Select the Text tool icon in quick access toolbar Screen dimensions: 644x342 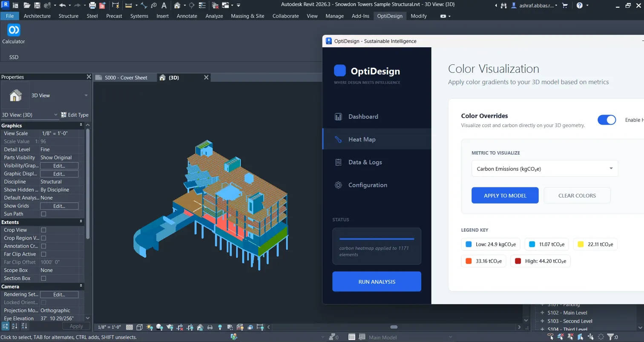pos(164,6)
